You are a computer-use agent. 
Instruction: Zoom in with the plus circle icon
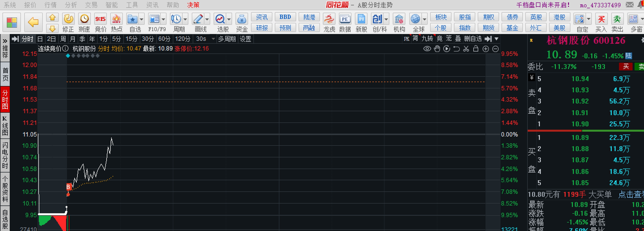pyautogui.click(x=485, y=49)
